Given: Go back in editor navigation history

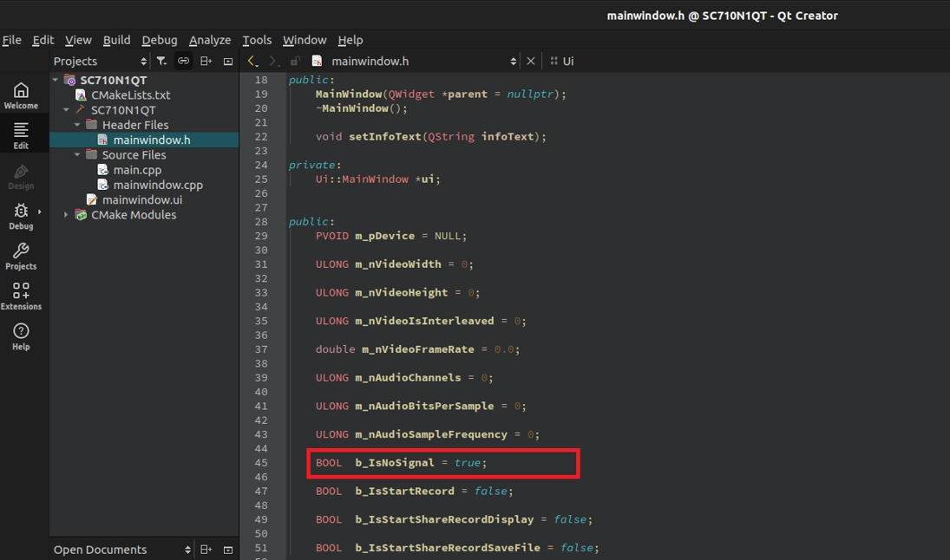Looking at the screenshot, I should 252,61.
